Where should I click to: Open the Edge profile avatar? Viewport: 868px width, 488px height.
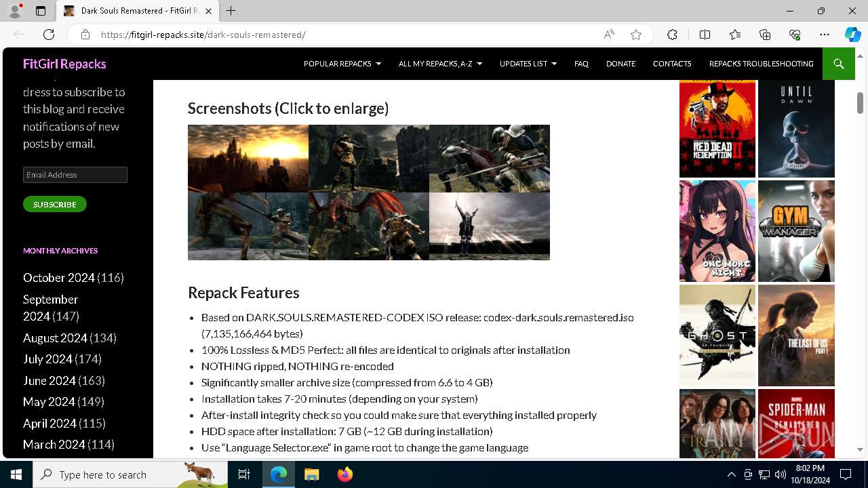point(14,11)
